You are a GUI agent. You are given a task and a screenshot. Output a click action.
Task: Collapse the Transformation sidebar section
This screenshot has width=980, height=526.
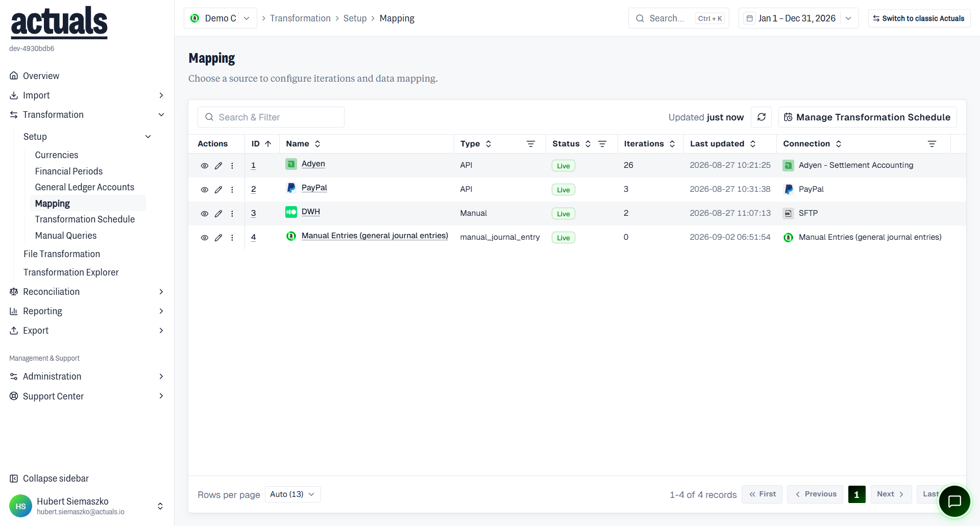pyautogui.click(x=87, y=115)
